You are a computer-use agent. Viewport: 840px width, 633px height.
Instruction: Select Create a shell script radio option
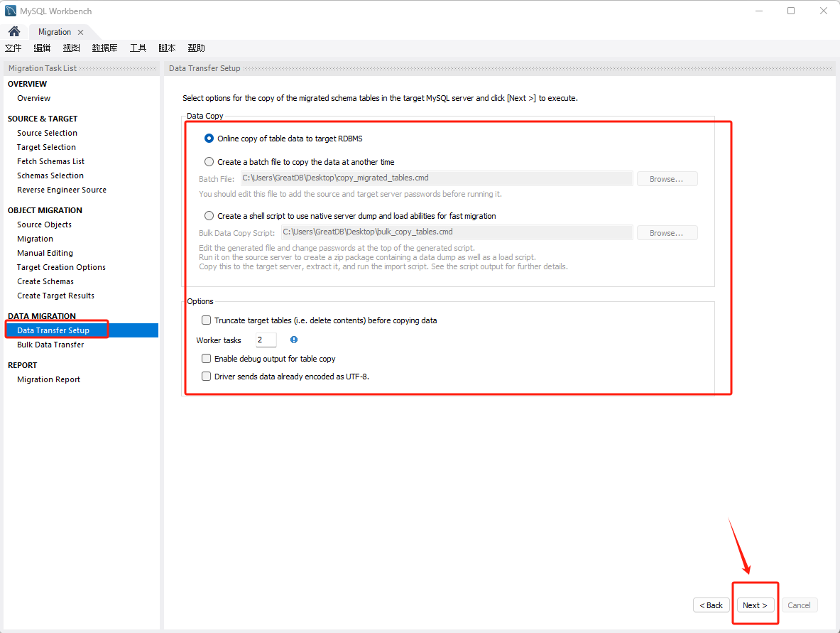[x=209, y=216]
